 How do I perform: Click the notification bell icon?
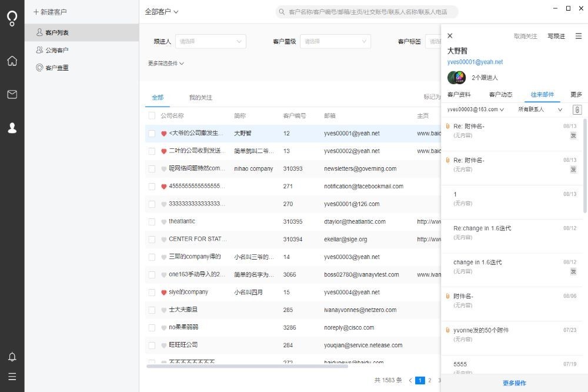tap(12, 357)
